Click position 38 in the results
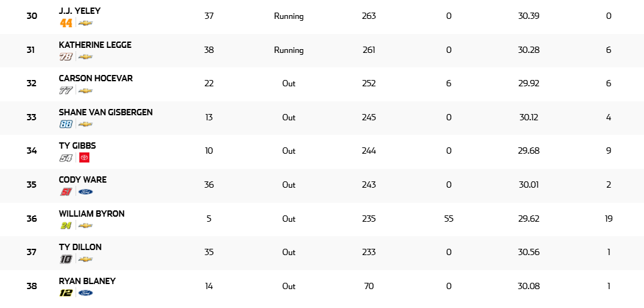Image resolution: width=644 pixels, height=308 pixels. click(x=31, y=286)
